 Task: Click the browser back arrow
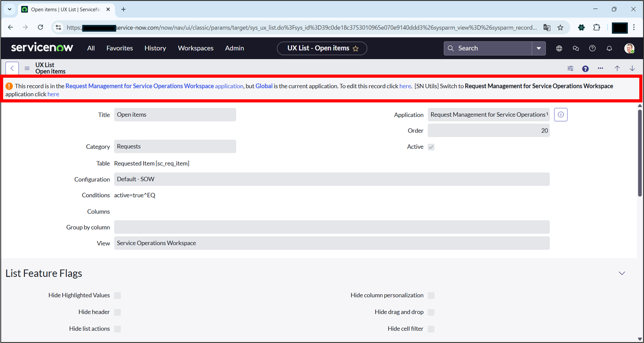pos(10,27)
